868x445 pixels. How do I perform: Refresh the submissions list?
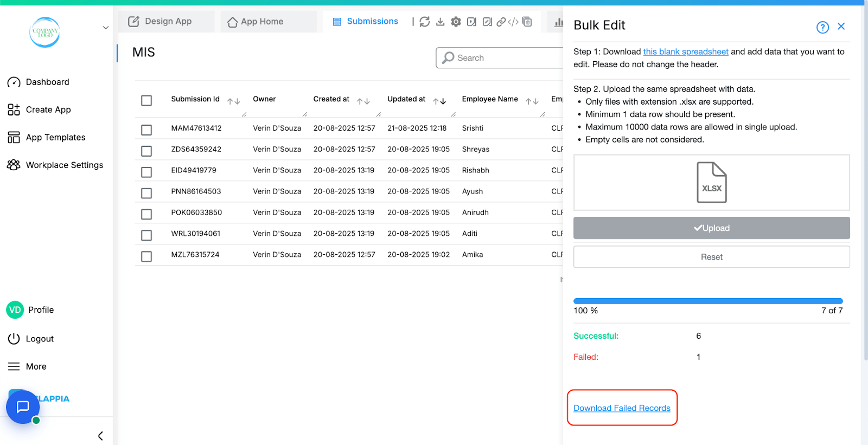[425, 22]
